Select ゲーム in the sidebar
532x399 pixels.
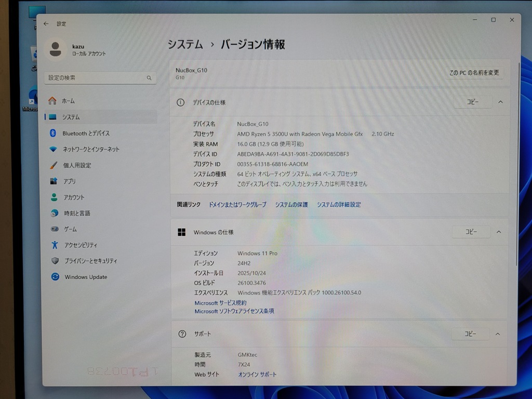[x=70, y=229]
